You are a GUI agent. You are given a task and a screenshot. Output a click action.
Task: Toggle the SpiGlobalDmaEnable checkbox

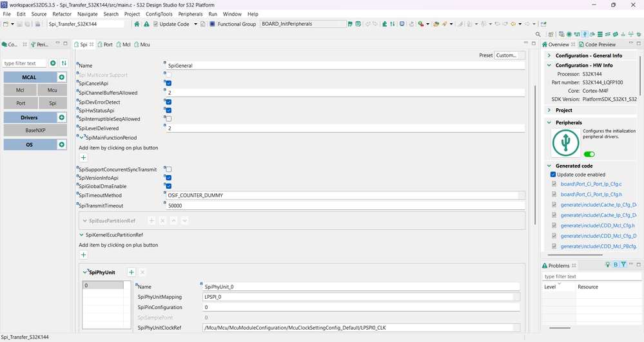168,186
